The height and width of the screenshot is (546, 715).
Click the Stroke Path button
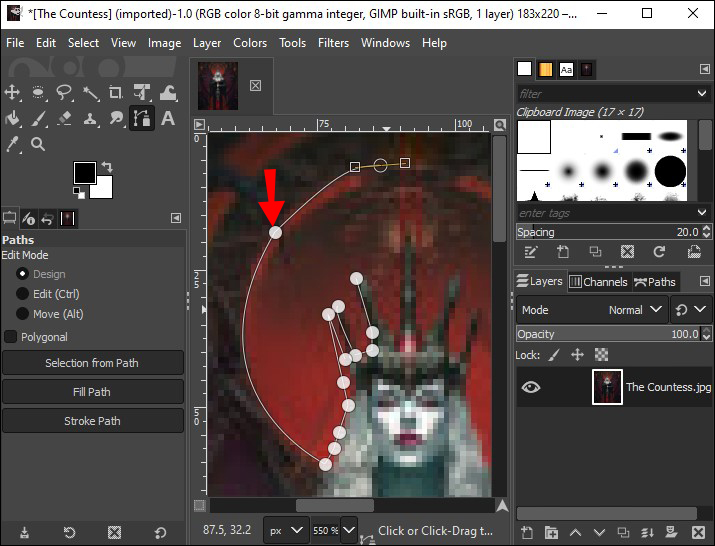point(92,421)
